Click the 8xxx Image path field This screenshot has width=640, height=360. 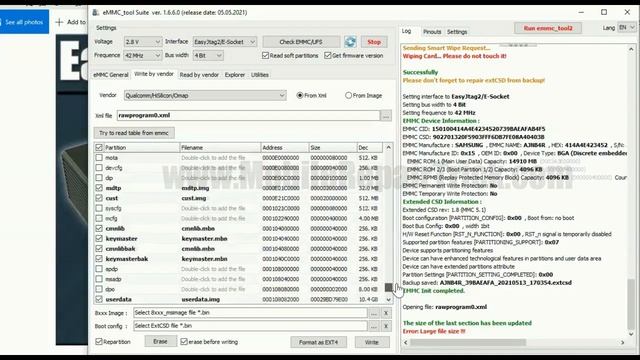pos(250,313)
